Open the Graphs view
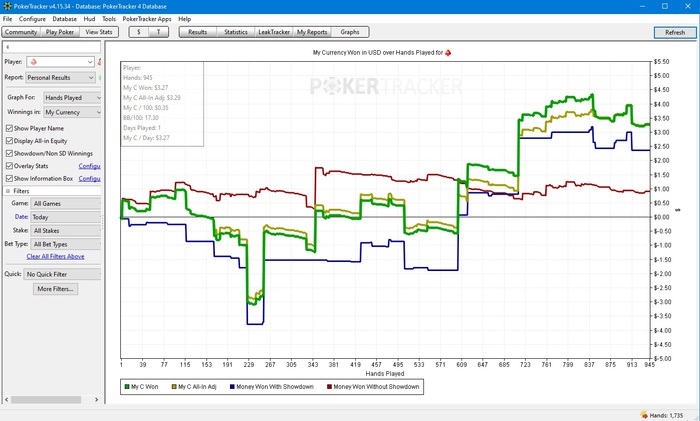The image size is (700, 421). [350, 32]
